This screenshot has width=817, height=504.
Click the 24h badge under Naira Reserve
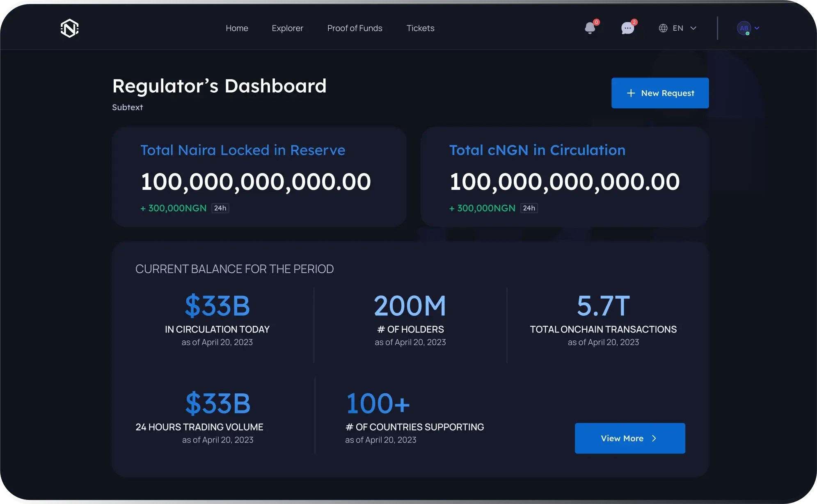220,208
